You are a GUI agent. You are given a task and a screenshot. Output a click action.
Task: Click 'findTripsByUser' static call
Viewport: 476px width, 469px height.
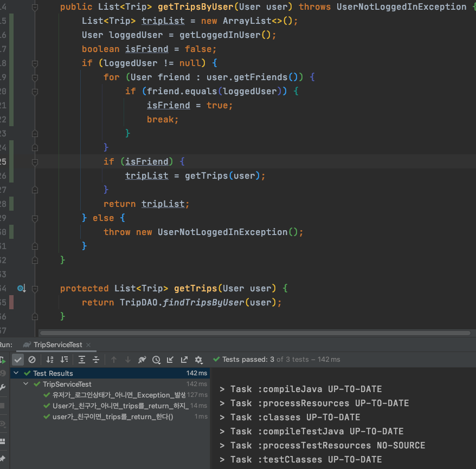(x=203, y=303)
